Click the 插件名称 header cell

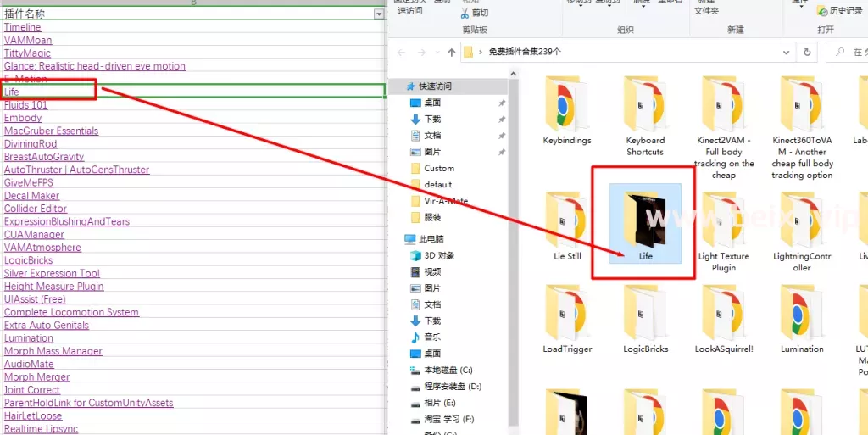pyautogui.click(x=193, y=14)
